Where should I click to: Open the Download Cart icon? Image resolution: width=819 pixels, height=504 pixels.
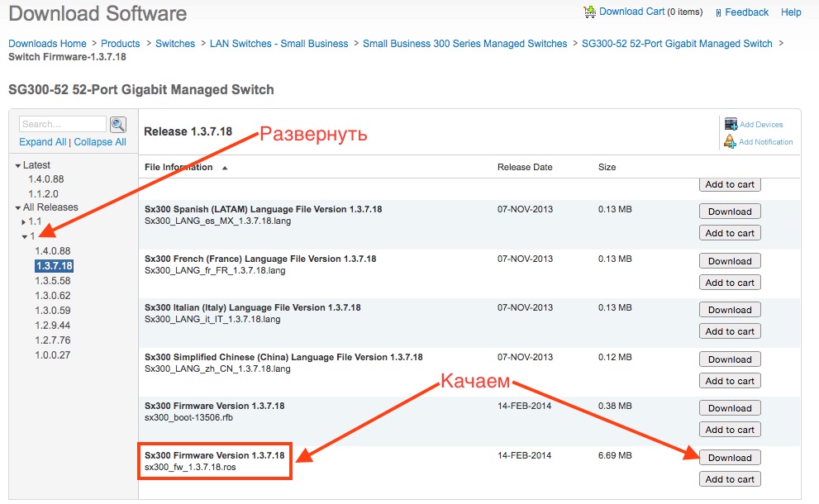pos(590,12)
